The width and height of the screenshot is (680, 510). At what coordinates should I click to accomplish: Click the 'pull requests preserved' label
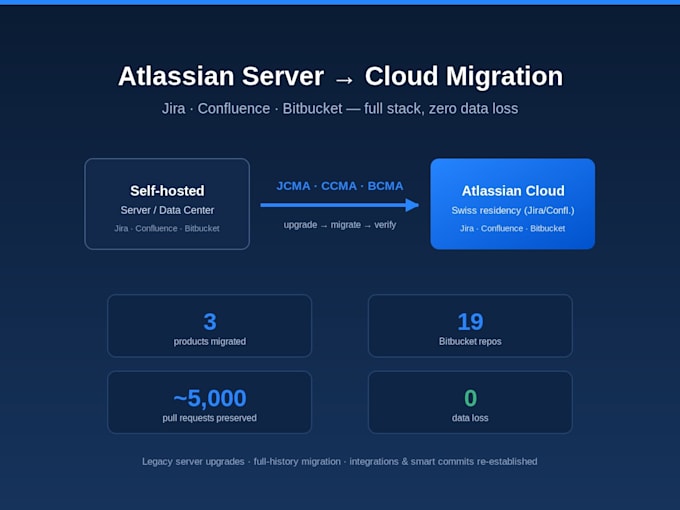[209, 418]
